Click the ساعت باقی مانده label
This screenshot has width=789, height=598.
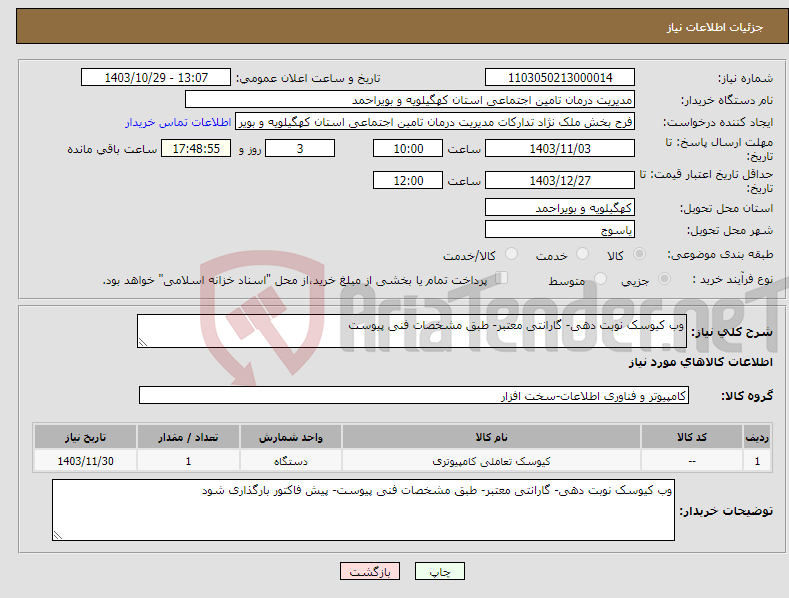point(112,149)
